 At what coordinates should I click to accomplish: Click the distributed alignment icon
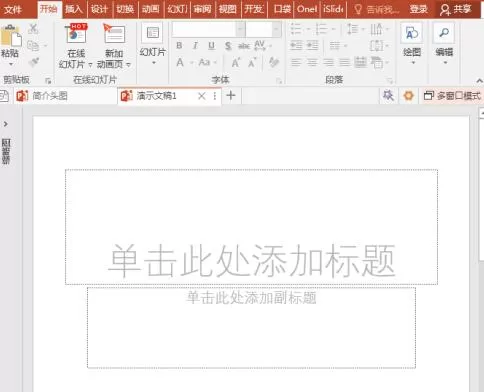pos(361,62)
